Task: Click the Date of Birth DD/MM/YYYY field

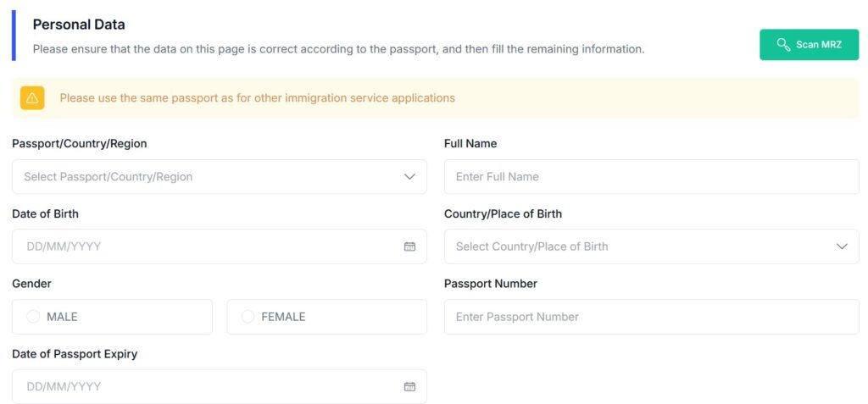Action: pos(220,246)
